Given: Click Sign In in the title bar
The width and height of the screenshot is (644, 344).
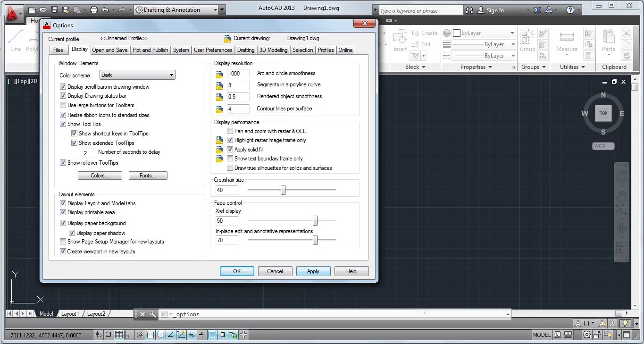Looking at the screenshot, I should point(495,10).
